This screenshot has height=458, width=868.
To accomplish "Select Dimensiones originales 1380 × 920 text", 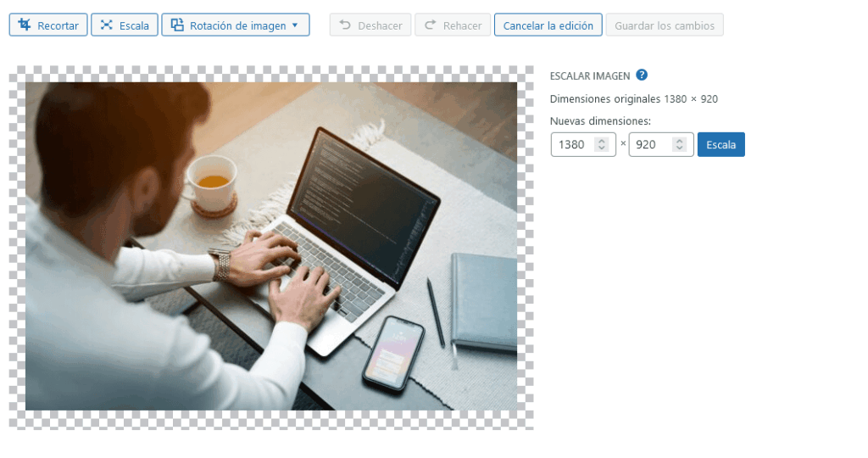I will click(634, 99).
